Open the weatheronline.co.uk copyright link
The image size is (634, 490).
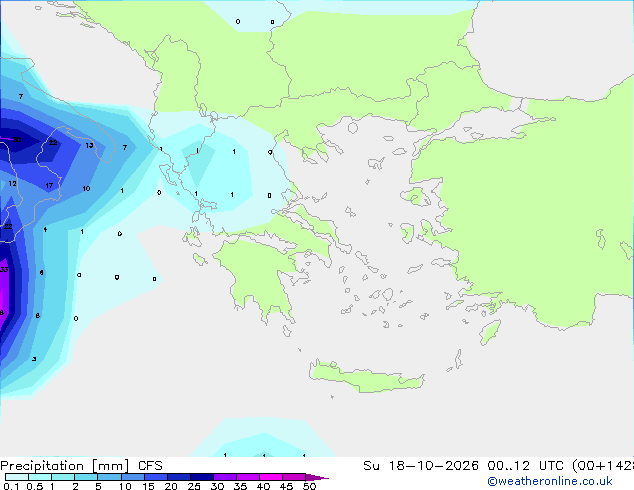[x=550, y=481]
